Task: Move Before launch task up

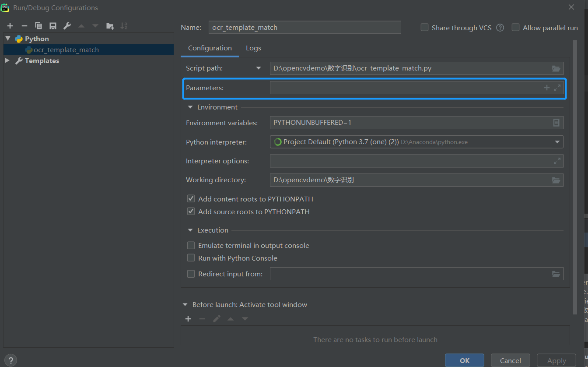Action: tap(231, 319)
